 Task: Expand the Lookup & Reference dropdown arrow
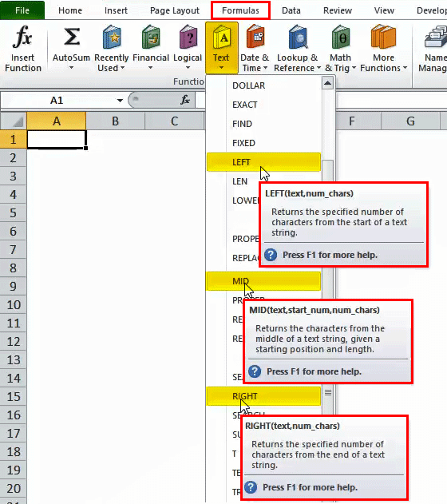click(x=318, y=68)
